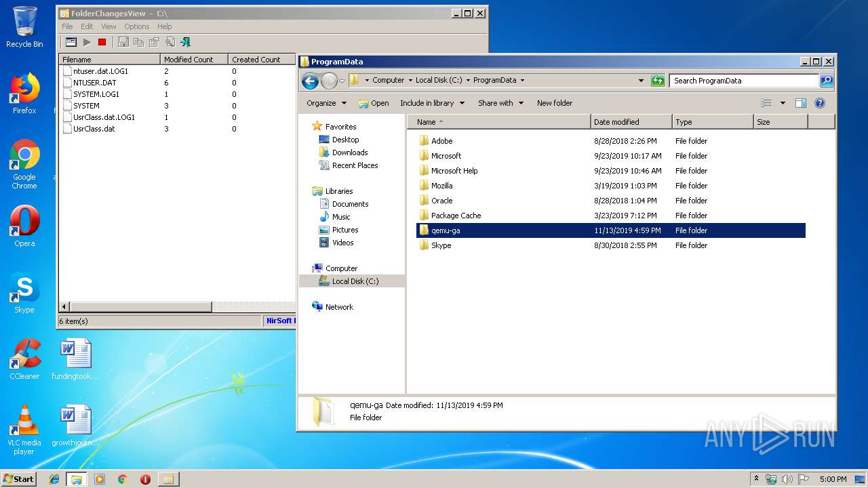
Task: Select Downloads in Favorites
Action: (x=350, y=152)
